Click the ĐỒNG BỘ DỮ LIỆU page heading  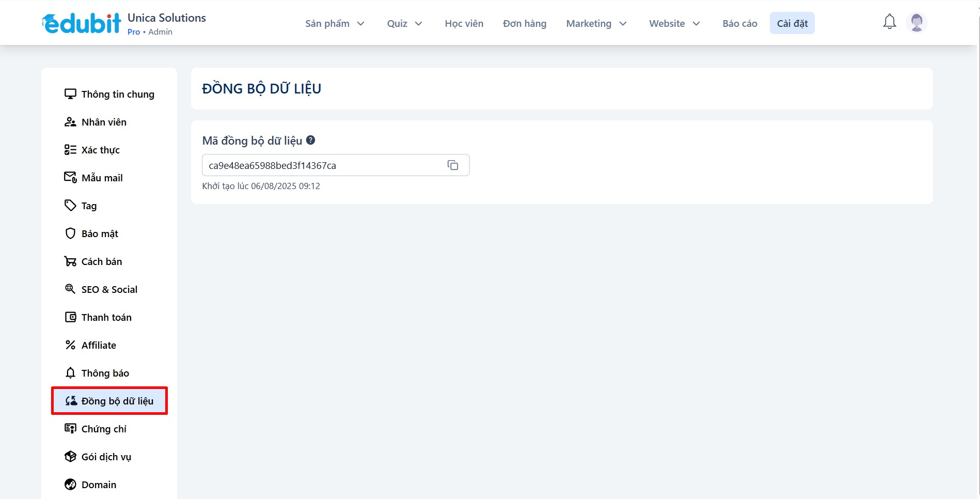262,89
